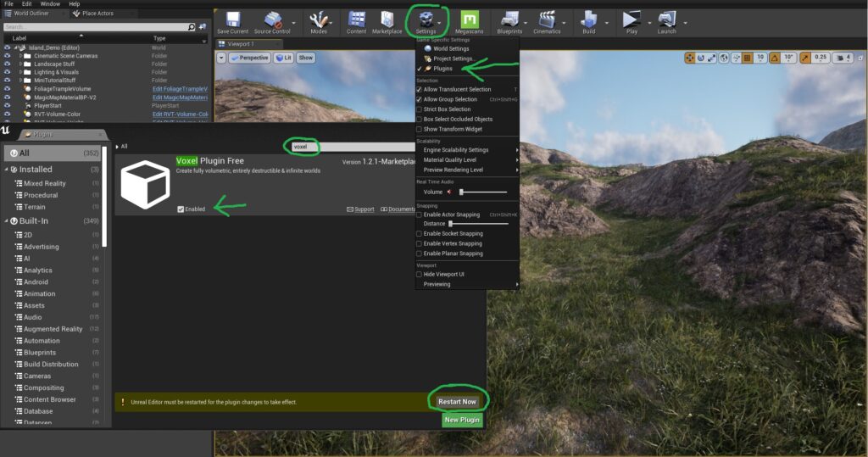Click the camera speed icon
This screenshot has width=868, height=457.
(842, 58)
